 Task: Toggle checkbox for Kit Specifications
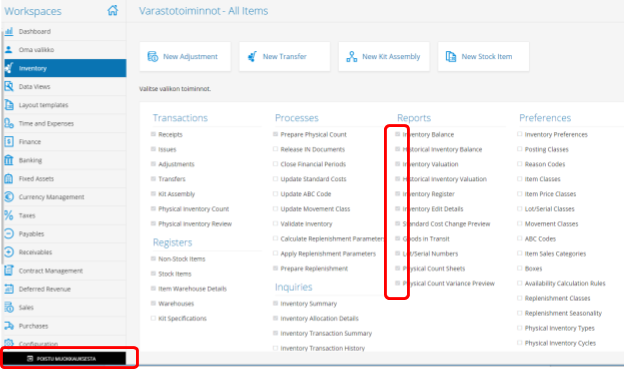(153, 318)
